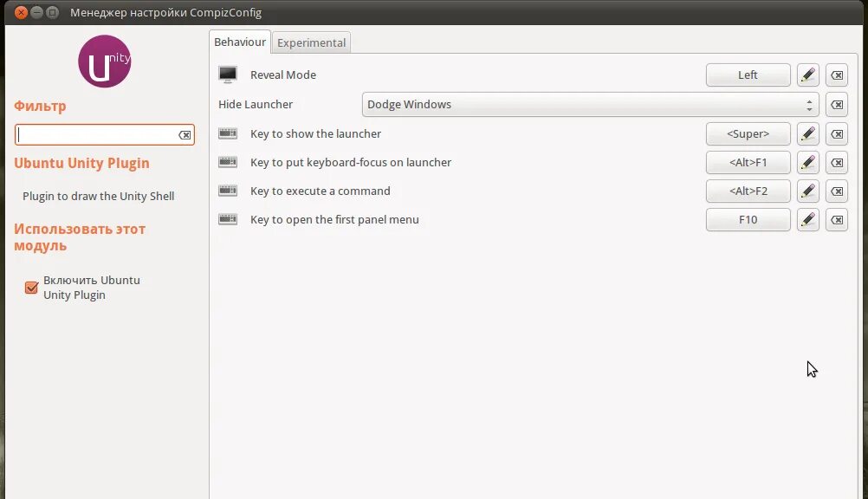Reset the first panel menu key binding
Image resolution: width=868 pixels, height=499 pixels.
pyautogui.click(x=837, y=220)
